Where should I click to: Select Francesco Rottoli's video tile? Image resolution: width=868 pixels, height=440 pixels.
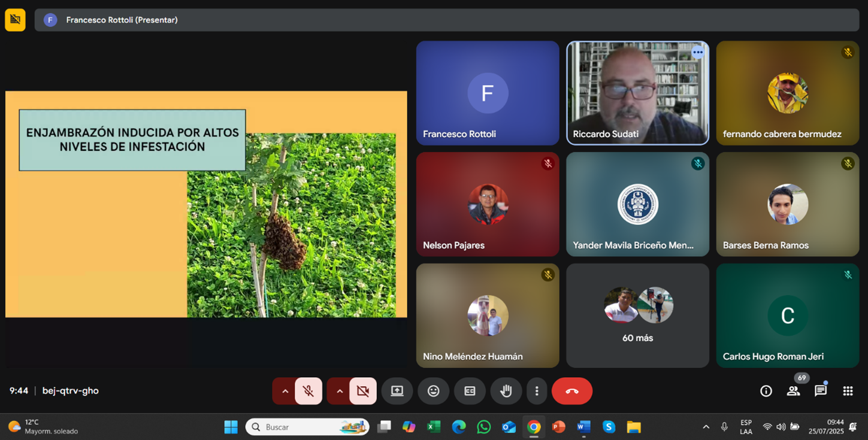(488, 93)
